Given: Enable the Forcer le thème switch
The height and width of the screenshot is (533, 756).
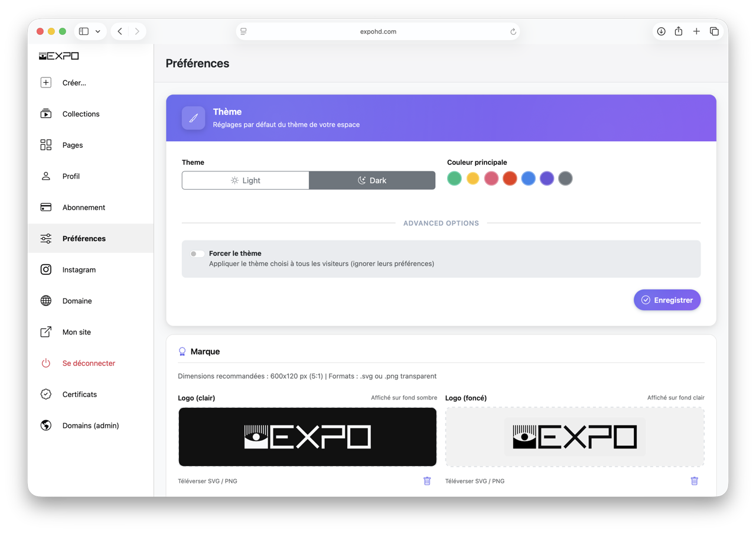Looking at the screenshot, I should tap(197, 253).
